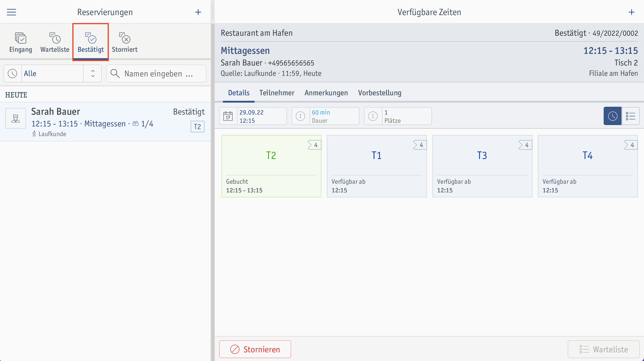Edit the 60 min Dauer field
Image resolution: width=644 pixels, height=361 pixels.
tap(325, 116)
